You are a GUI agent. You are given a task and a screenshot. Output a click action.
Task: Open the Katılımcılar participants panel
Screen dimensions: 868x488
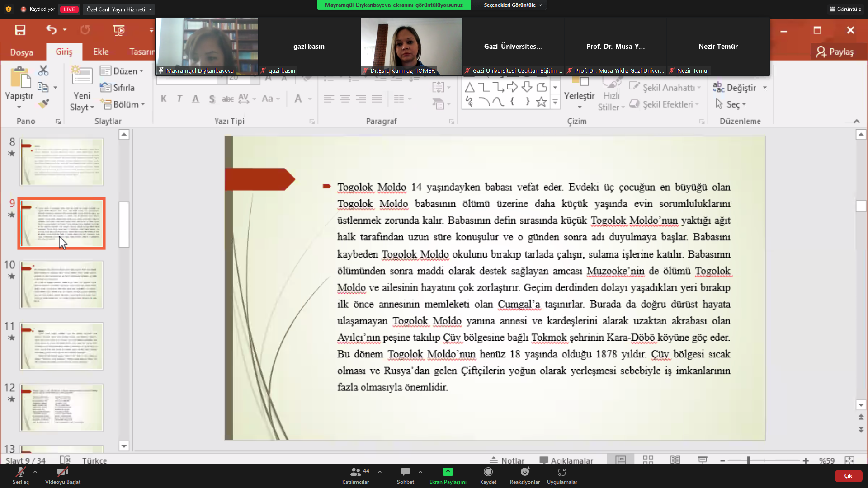pos(356,476)
